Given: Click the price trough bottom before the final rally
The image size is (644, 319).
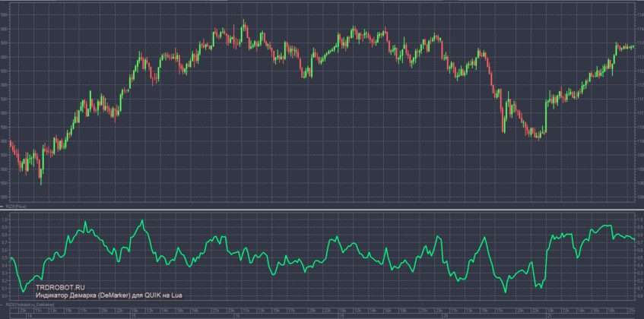Looking at the screenshot, I should pyautogui.click(x=538, y=138).
